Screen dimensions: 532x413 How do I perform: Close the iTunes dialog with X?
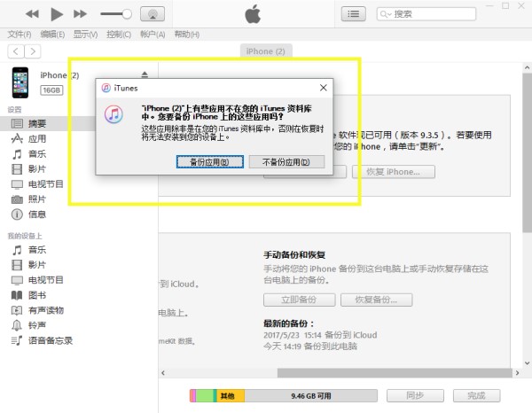coord(324,88)
